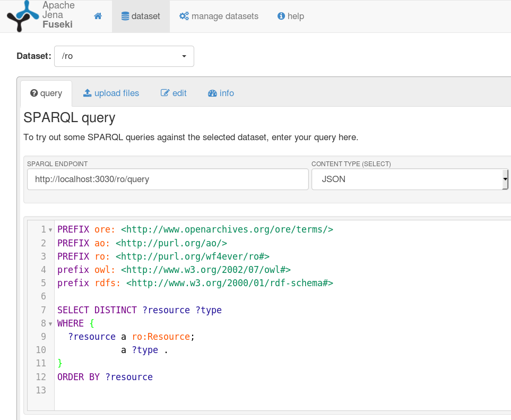The image size is (511, 420).
Task: Collapse the fold arrow on line 1
Action: (50, 230)
